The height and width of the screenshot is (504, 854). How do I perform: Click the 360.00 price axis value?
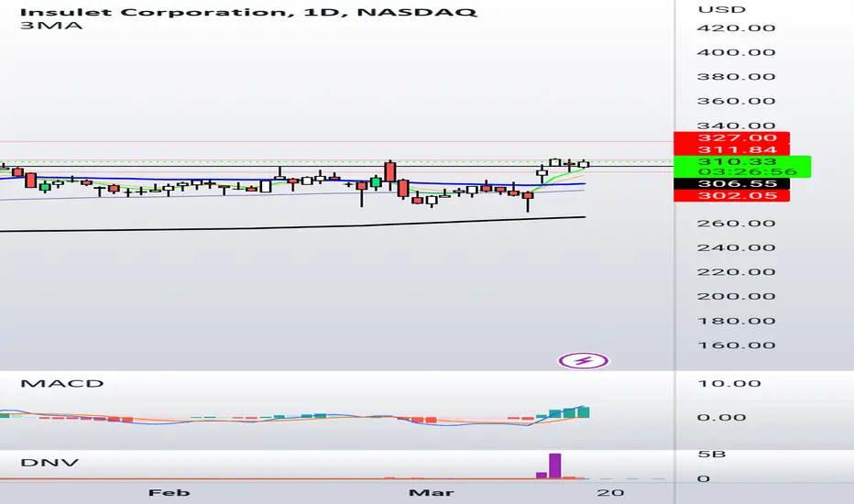tap(736, 102)
